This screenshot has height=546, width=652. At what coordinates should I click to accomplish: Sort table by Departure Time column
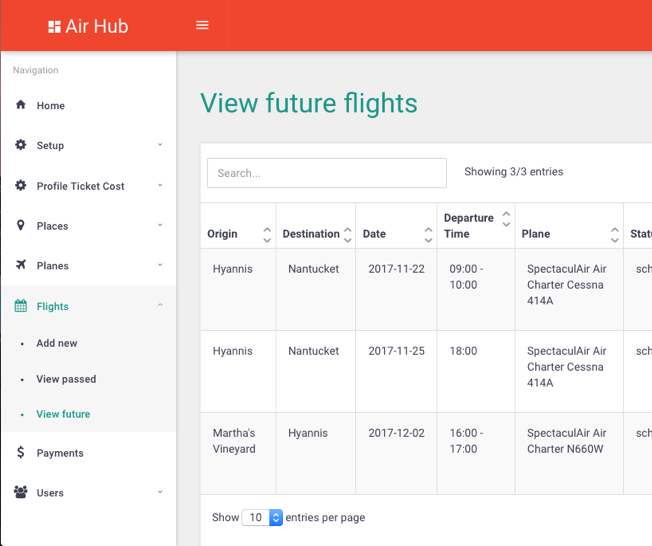coord(506,218)
